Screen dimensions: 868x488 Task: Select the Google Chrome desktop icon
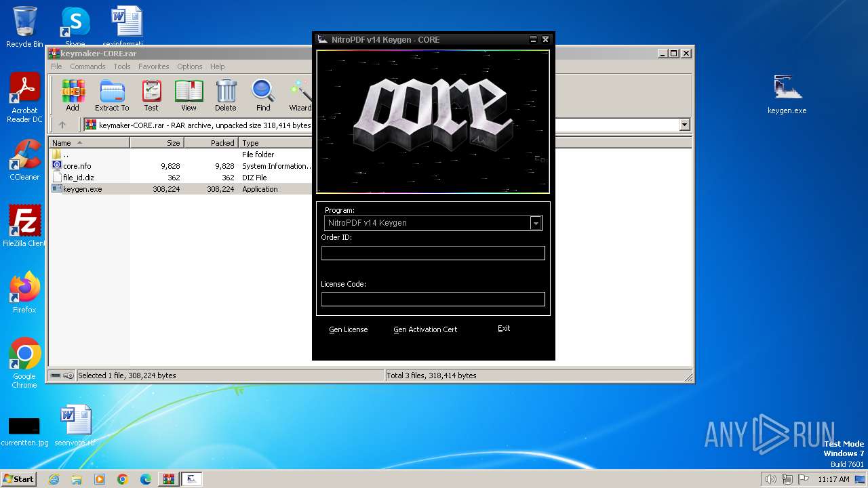tap(24, 363)
